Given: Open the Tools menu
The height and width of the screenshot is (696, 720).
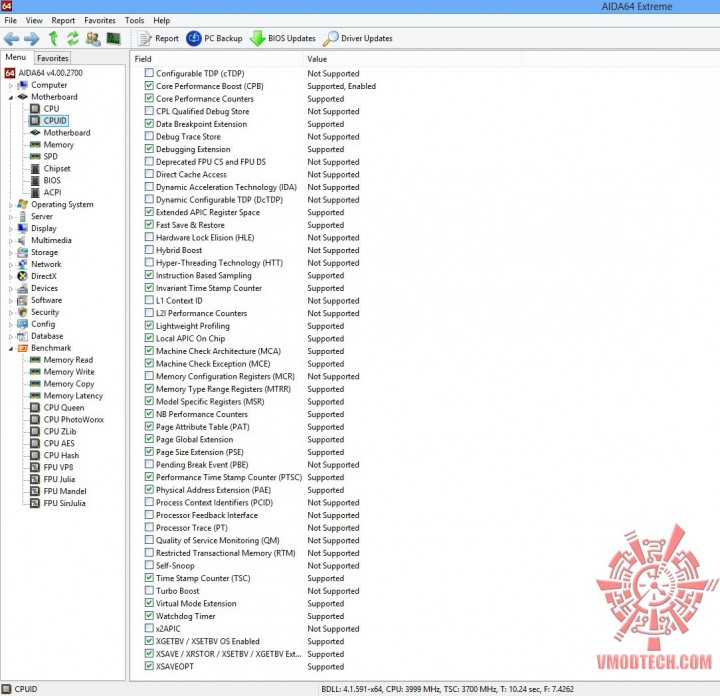Looking at the screenshot, I should (134, 20).
